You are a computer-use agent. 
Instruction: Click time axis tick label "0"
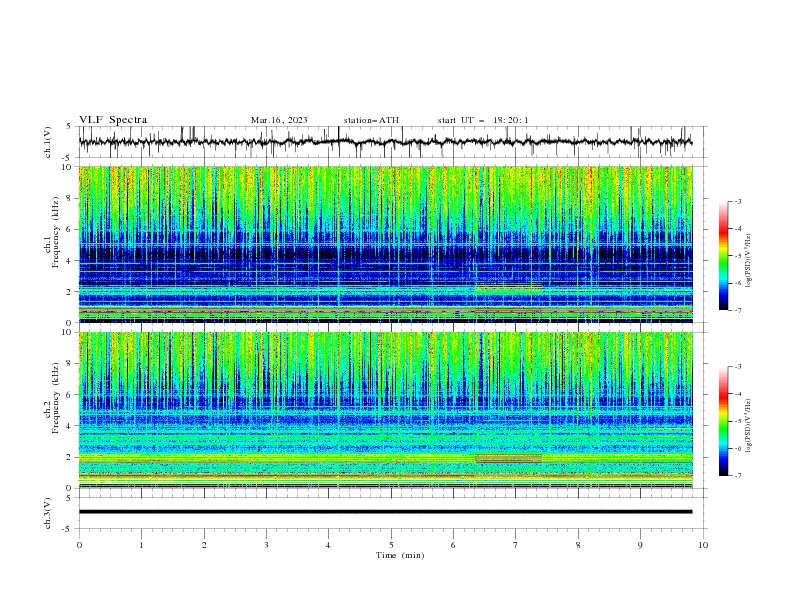[x=79, y=545]
